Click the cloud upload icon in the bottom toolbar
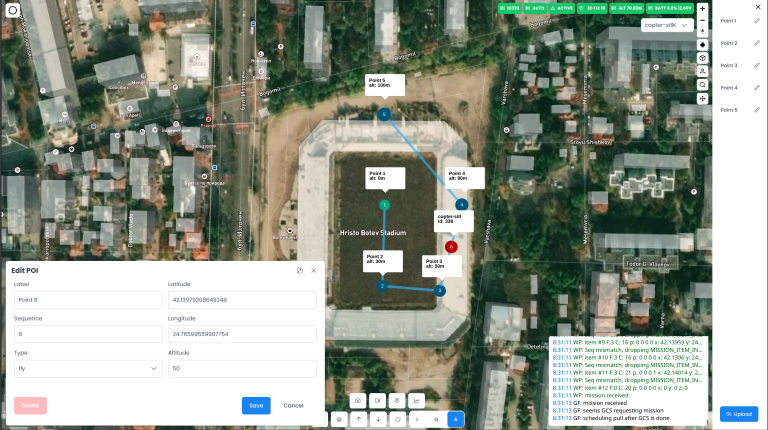Image resolution: width=768 pixels, height=430 pixels. [358, 401]
